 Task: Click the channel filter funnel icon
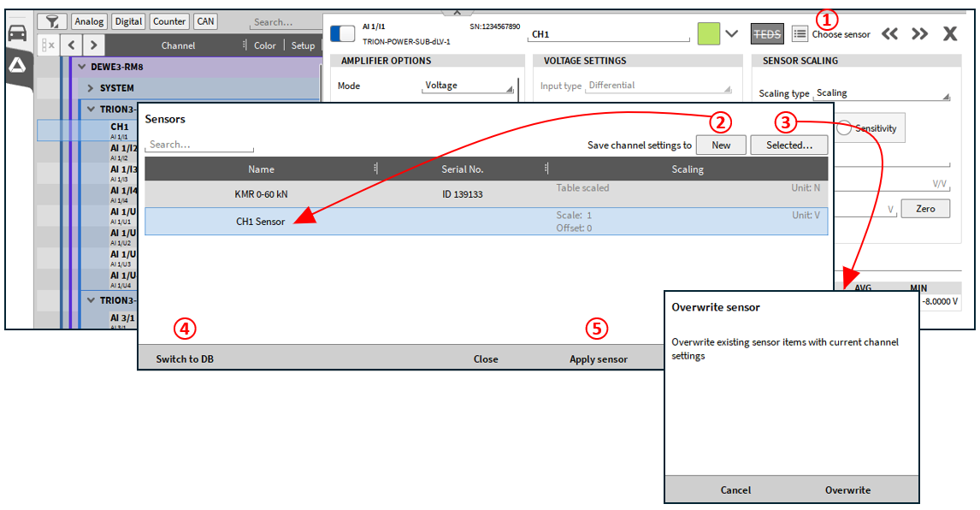point(52,21)
